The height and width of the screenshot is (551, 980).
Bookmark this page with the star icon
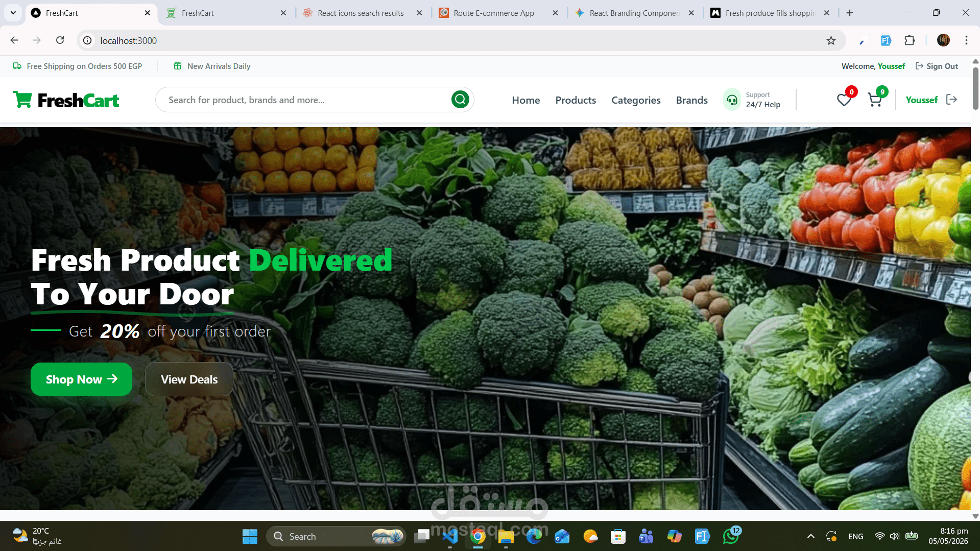pos(831,40)
